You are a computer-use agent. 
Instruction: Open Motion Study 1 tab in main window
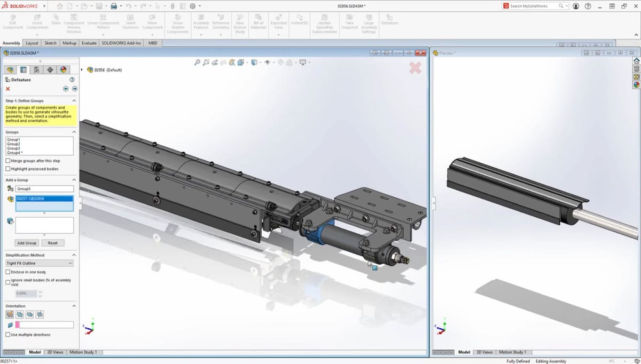tap(83, 352)
